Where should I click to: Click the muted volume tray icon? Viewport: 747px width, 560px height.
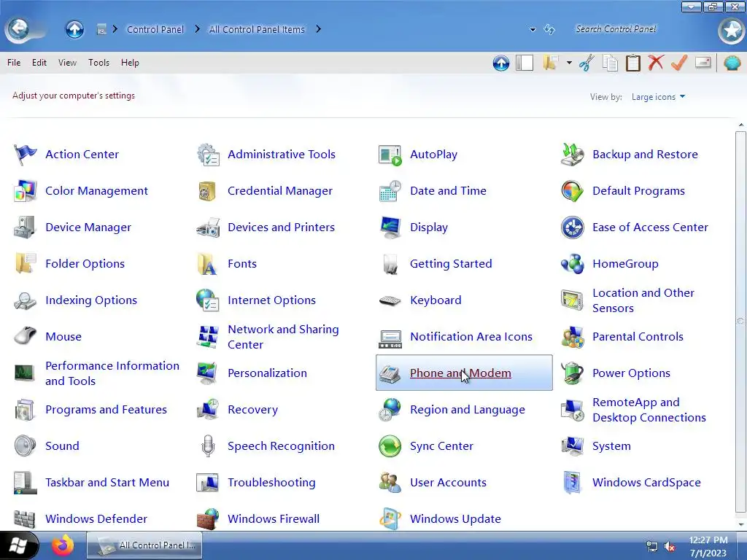670,546
